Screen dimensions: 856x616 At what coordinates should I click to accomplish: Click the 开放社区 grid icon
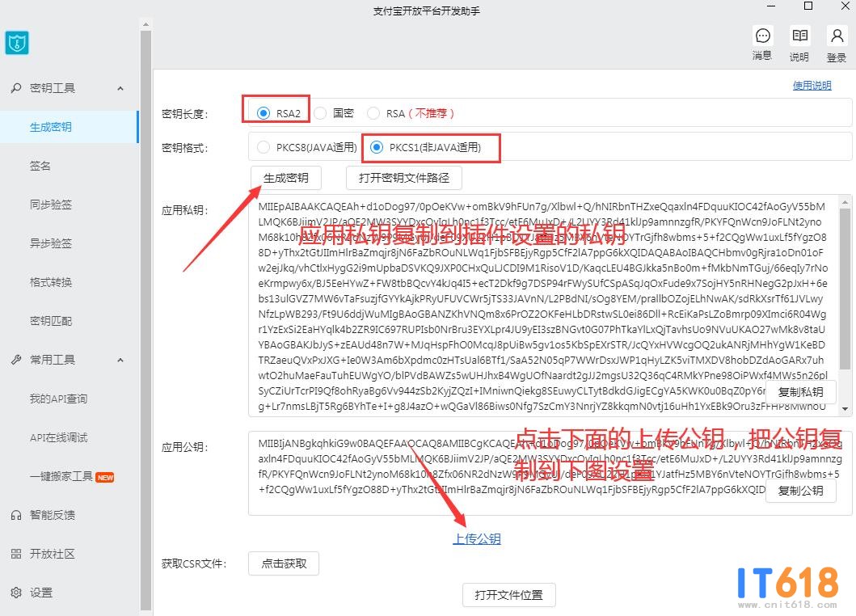(16, 554)
